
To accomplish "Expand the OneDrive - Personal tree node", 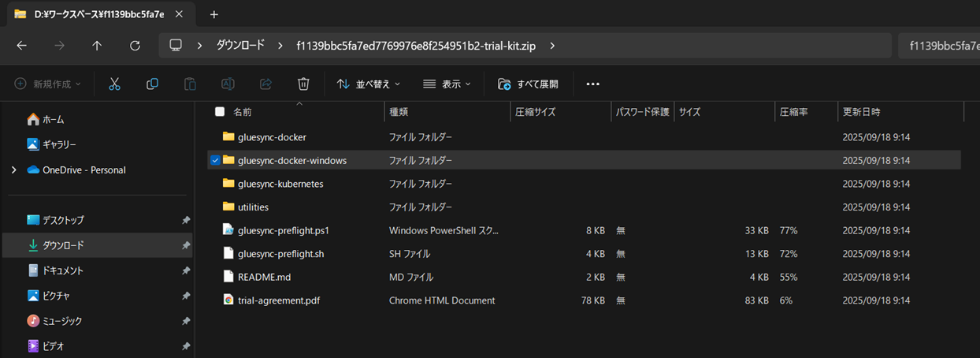I will 13,170.
